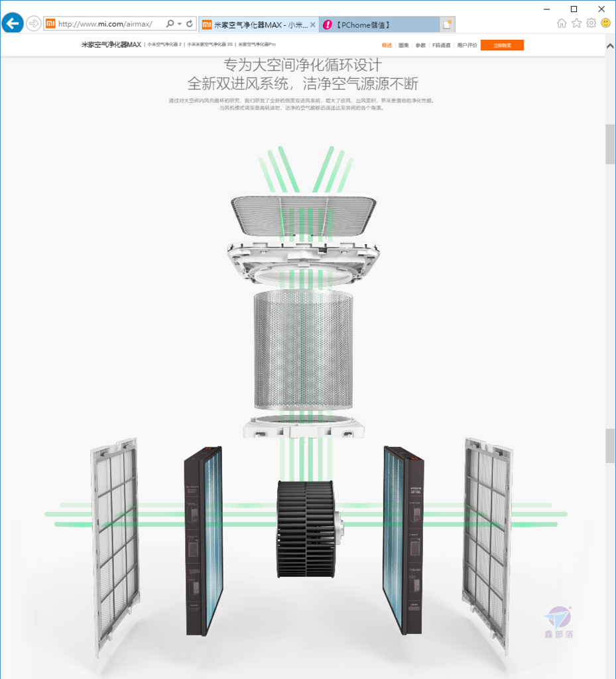Image resolution: width=616 pixels, height=679 pixels.
Task: Click the vertical scrollbar thumb
Action: [x=610, y=144]
